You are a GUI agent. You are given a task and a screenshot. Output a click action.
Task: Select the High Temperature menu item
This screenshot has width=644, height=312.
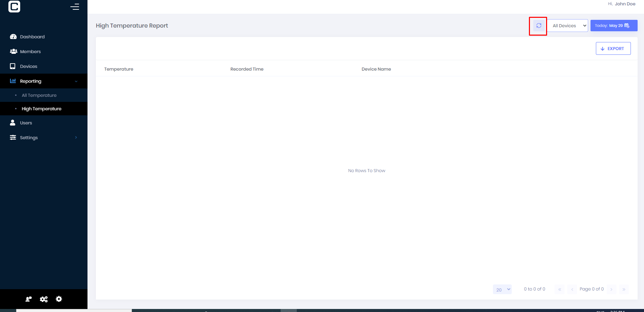pos(41,109)
